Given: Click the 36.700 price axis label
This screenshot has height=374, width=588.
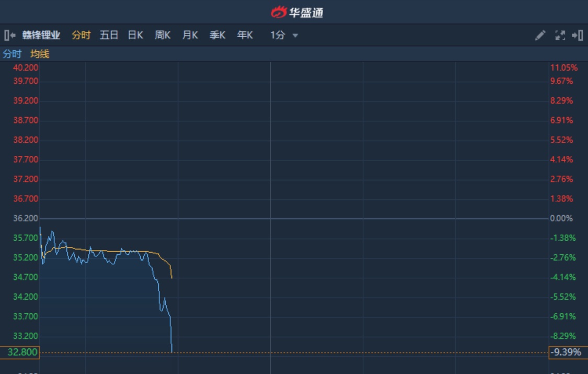Looking at the screenshot, I should pos(26,199).
